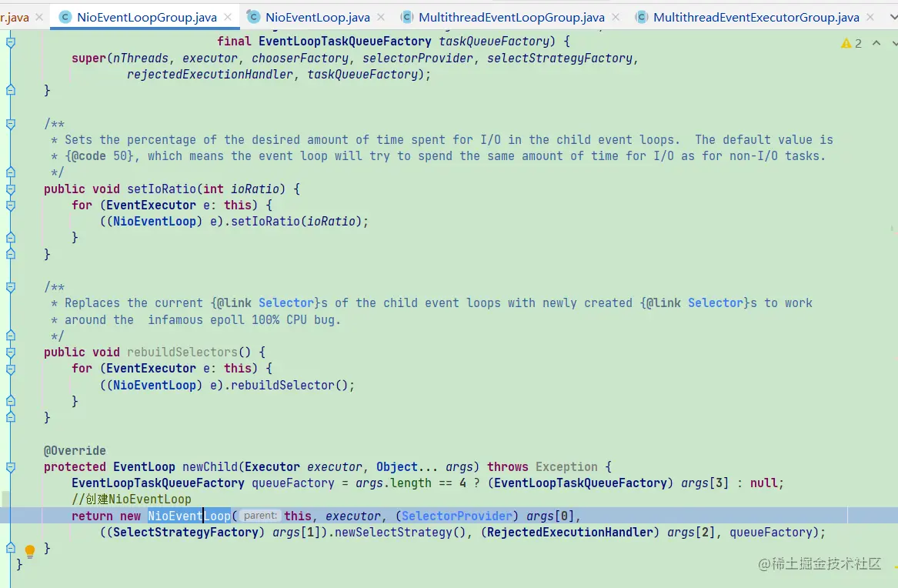Image resolution: width=898 pixels, height=588 pixels.
Task: Go to previous highlighted problem arrow
Action: 876,43
